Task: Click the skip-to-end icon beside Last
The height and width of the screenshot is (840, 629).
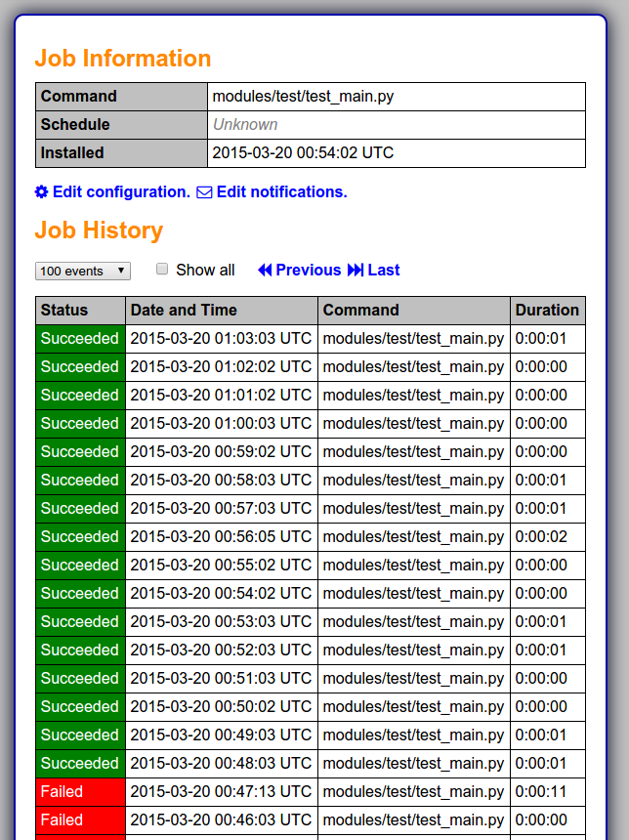Action: pos(356,270)
